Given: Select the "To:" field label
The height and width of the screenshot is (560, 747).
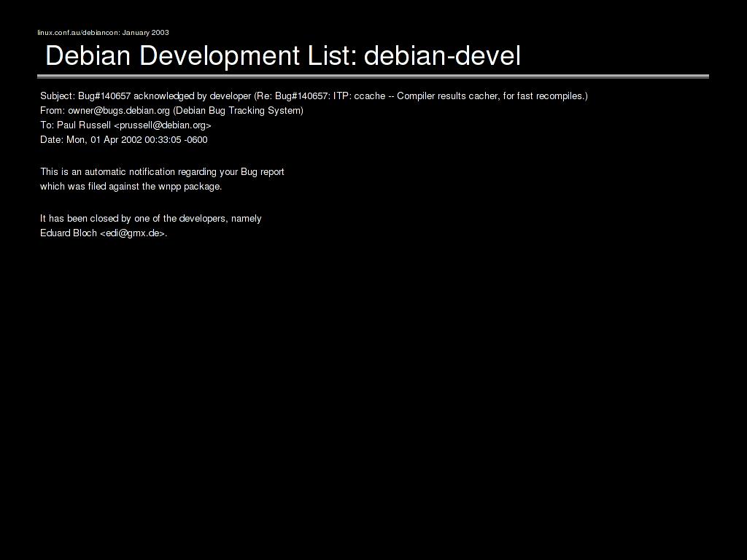Looking at the screenshot, I should tap(47, 125).
